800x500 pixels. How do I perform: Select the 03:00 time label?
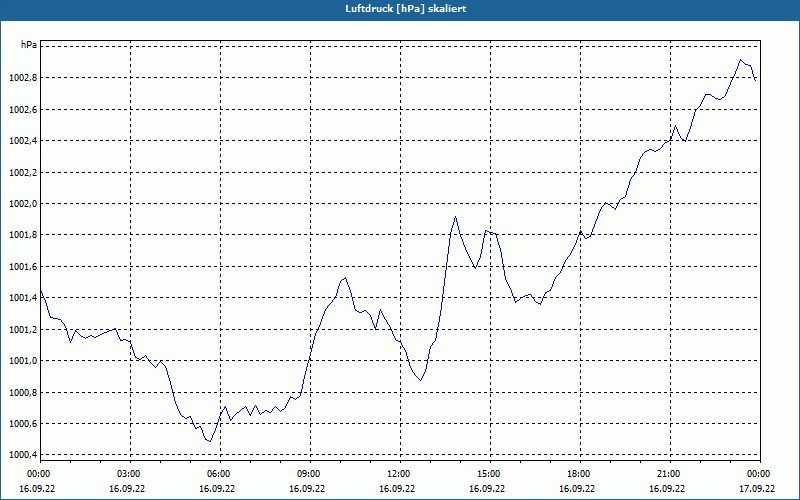[131, 474]
